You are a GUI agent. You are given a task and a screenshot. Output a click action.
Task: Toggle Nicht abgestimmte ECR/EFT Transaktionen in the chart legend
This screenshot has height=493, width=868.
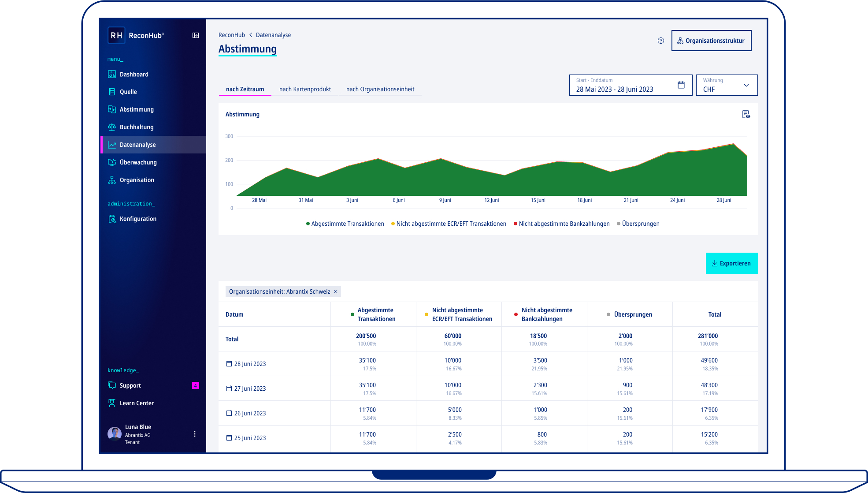pos(449,224)
